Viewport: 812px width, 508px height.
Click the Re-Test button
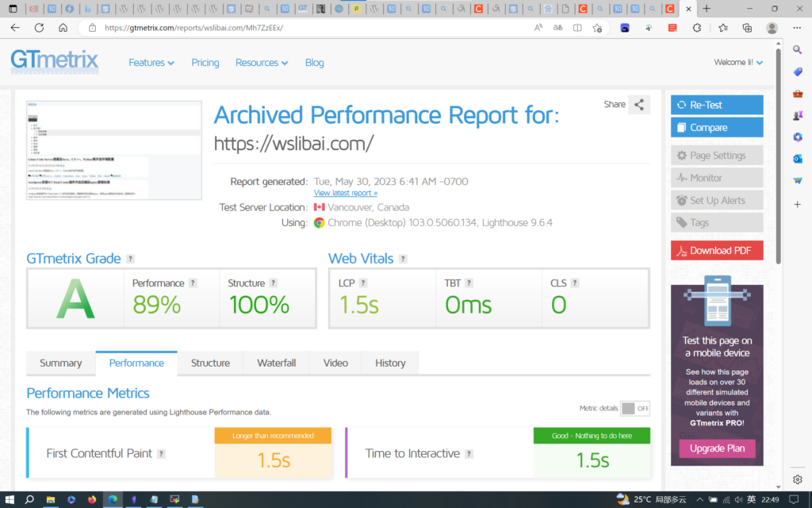click(x=717, y=105)
